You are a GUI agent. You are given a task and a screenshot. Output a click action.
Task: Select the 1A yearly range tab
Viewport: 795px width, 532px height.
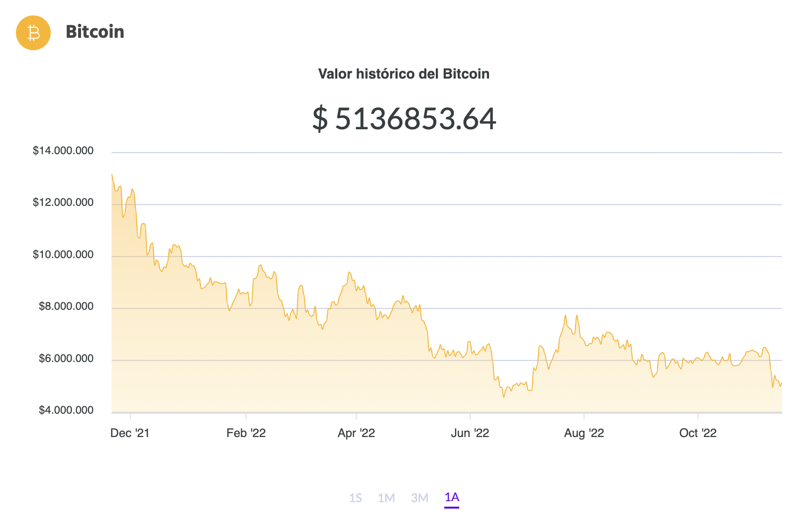pos(452,498)
